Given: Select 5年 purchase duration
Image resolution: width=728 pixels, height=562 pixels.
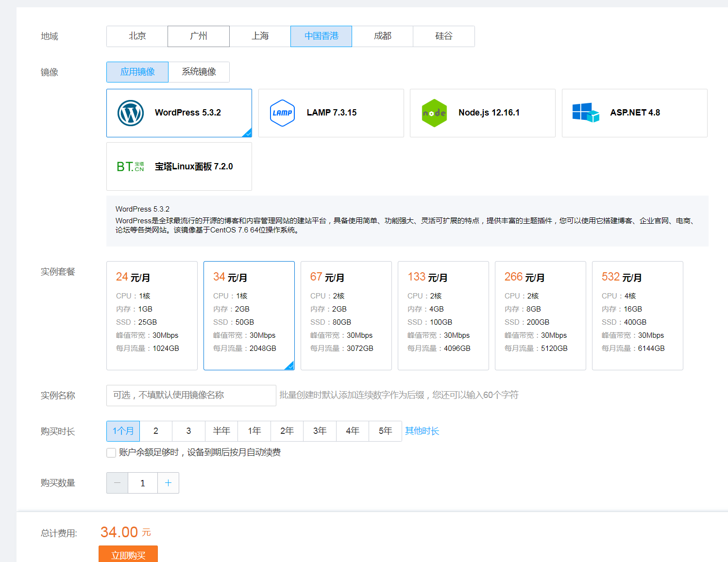Looking at the screenshot, I should click(x=386, y=431).
